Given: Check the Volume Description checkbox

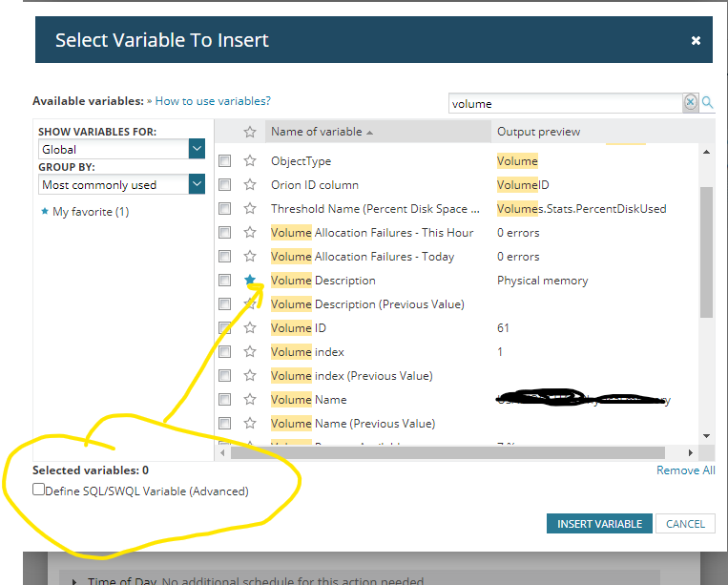Looking at the screenshot, I should (225, 280).
